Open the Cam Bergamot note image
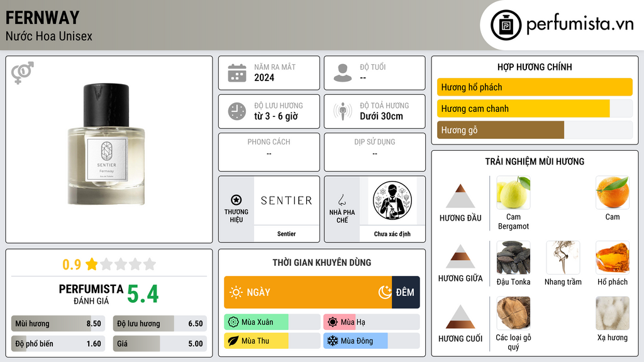This screenshot has width=644, height=362. coord(513,192)
